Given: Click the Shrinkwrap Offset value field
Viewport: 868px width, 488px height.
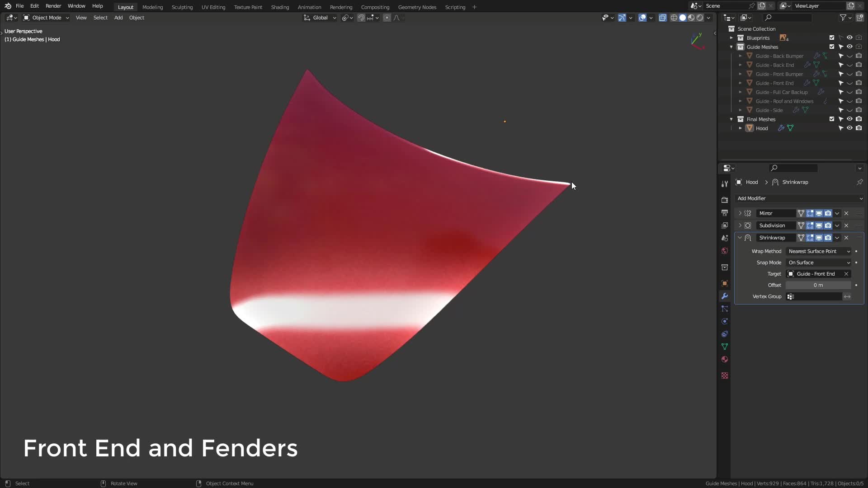Looking at the screenshot, I should coord(818,285).
